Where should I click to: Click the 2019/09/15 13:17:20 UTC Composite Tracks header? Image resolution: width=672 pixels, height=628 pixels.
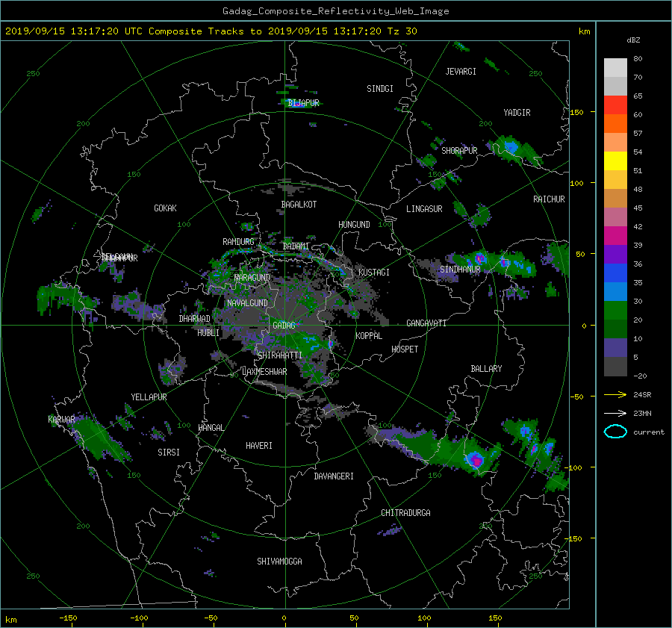pyautogui.click(x=211, y=31)
